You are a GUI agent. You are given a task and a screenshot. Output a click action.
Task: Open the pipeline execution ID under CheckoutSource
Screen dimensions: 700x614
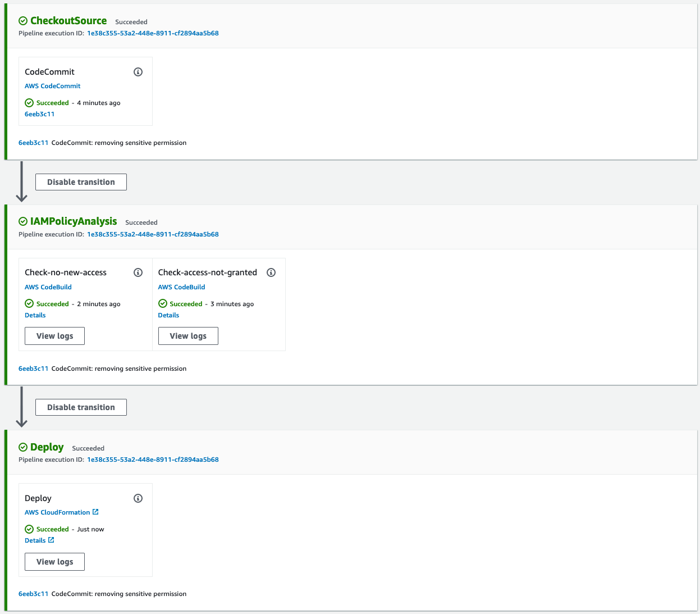pyautogui.click(x=152, y=33)
